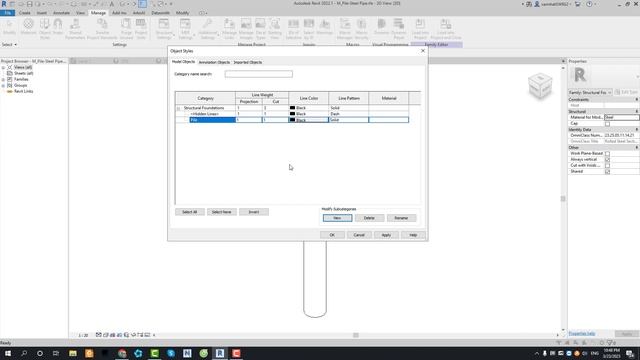640x360 pixels.
Task: Click the Black line color of Structural Foundations row
Action: click(x=309, y=108)
